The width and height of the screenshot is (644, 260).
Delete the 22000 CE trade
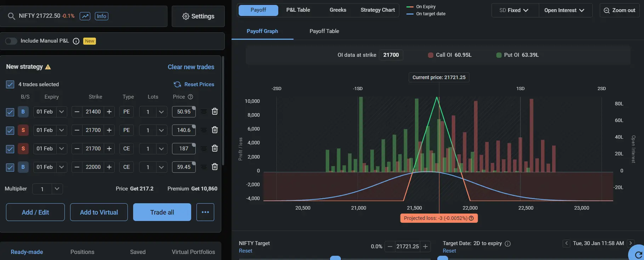pyautogui.click(x=215, y=167)
